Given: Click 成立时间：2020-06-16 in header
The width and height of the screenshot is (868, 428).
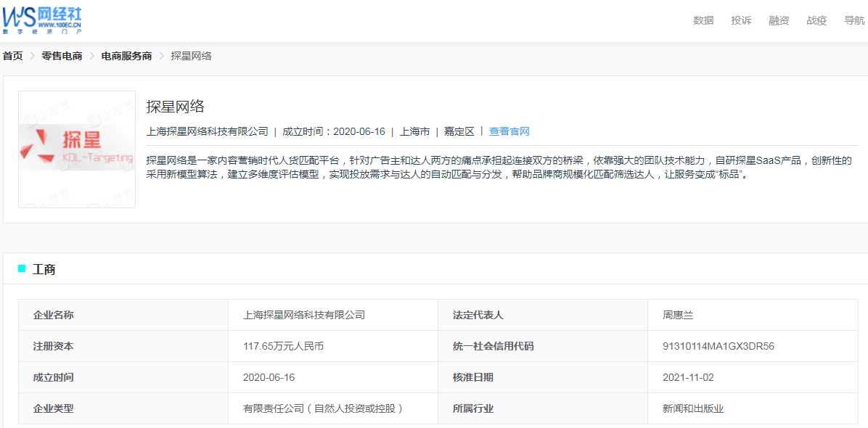Looking at the screenshot, I should 334,131.
